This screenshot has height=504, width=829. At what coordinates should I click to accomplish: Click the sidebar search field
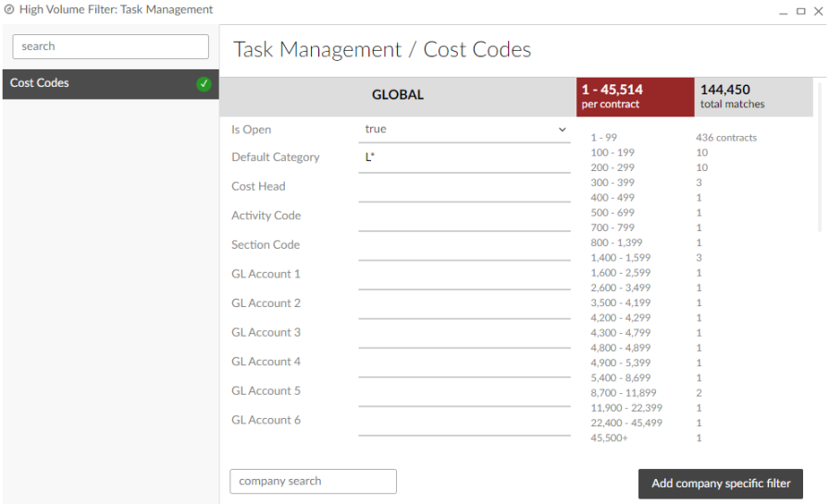point(110,47)
